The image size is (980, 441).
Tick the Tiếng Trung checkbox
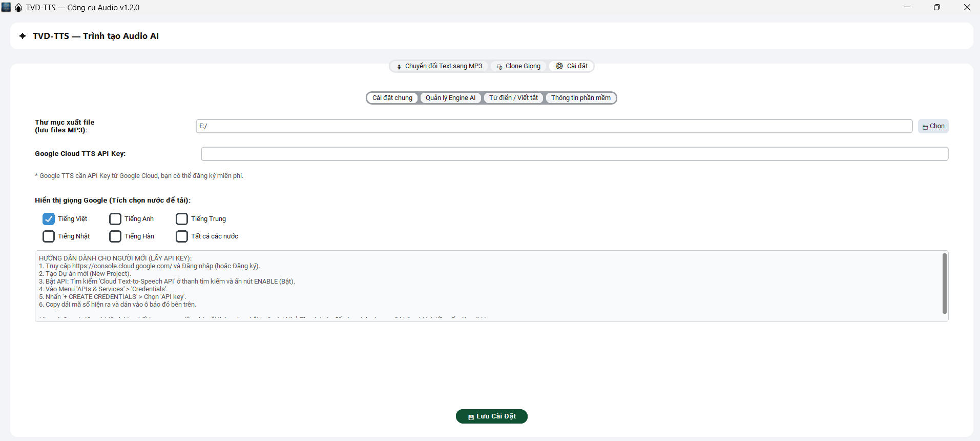coord(182,219)
